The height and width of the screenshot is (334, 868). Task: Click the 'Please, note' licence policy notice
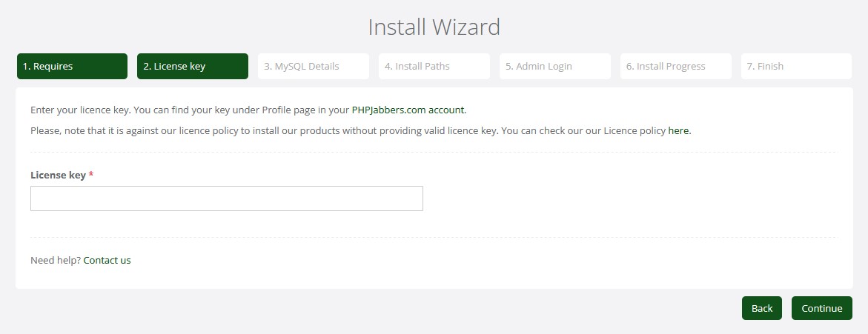point(296,130)
